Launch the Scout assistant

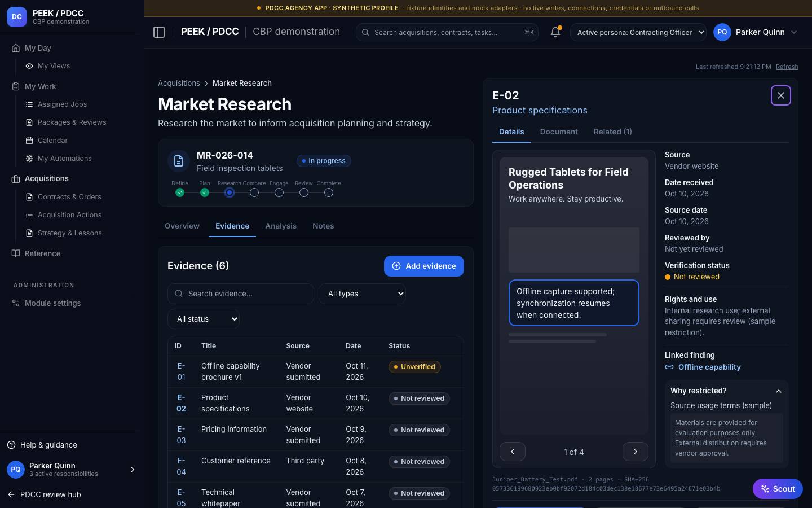[x=778, y=489]
